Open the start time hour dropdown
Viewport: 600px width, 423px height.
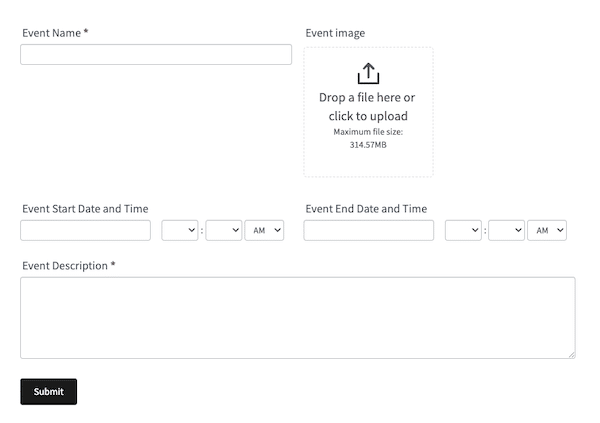179,230
